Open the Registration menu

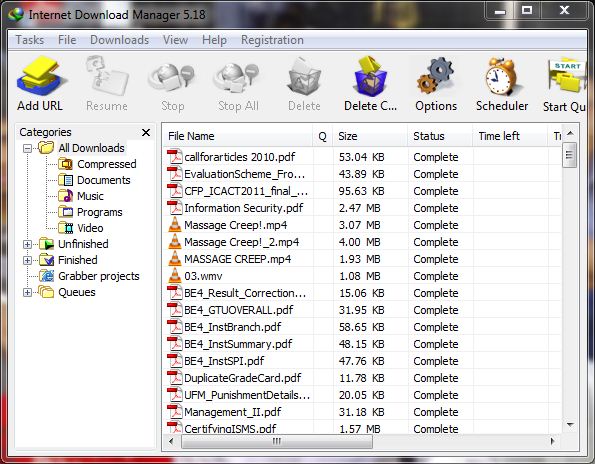pos(272,40)
